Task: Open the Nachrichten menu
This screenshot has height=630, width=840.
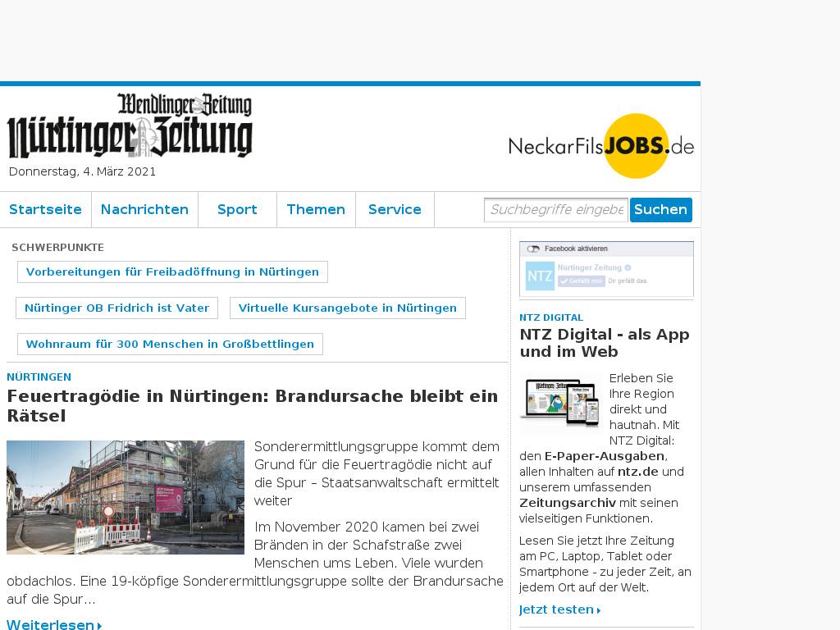Action: [x=144, y=209]
